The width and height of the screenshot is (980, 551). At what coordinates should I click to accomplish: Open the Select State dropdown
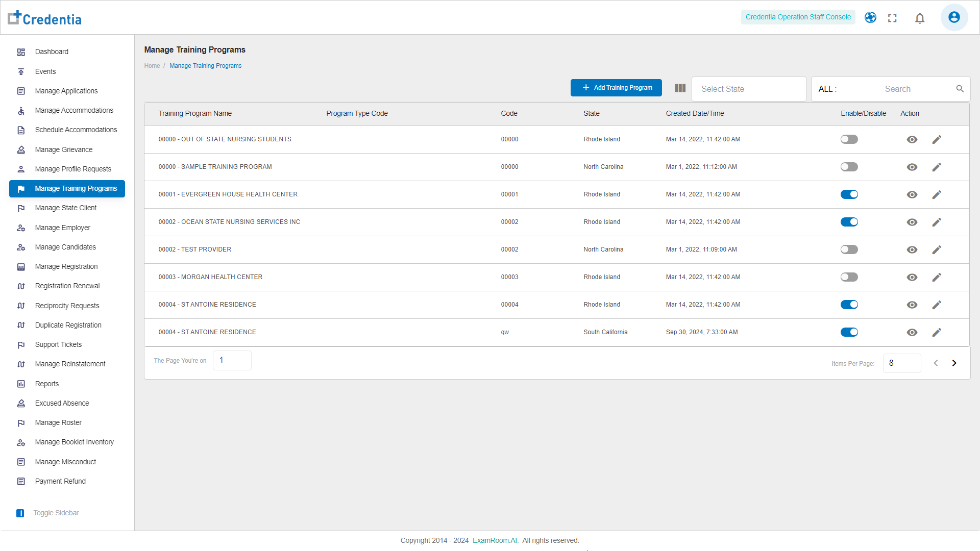coord(748,89)
